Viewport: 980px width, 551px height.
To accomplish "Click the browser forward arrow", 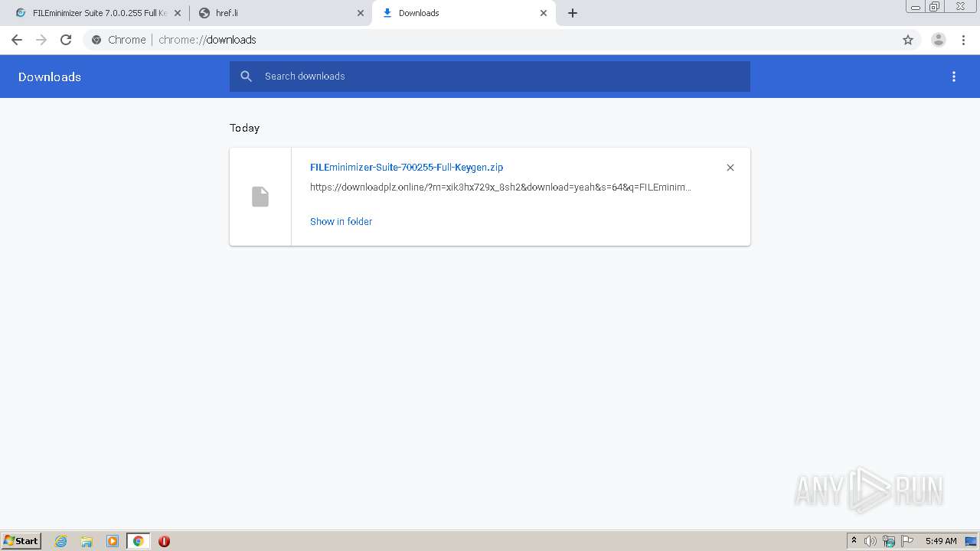I will tap(41, 40).
